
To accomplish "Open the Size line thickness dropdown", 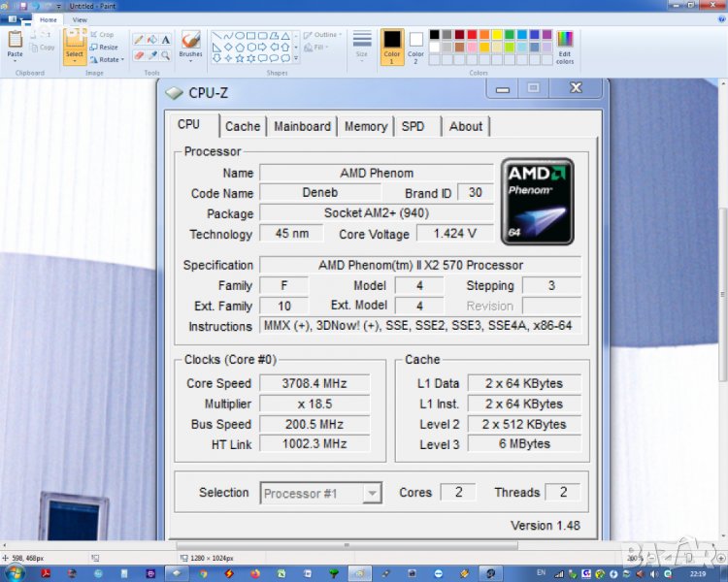I will point(362,45).
